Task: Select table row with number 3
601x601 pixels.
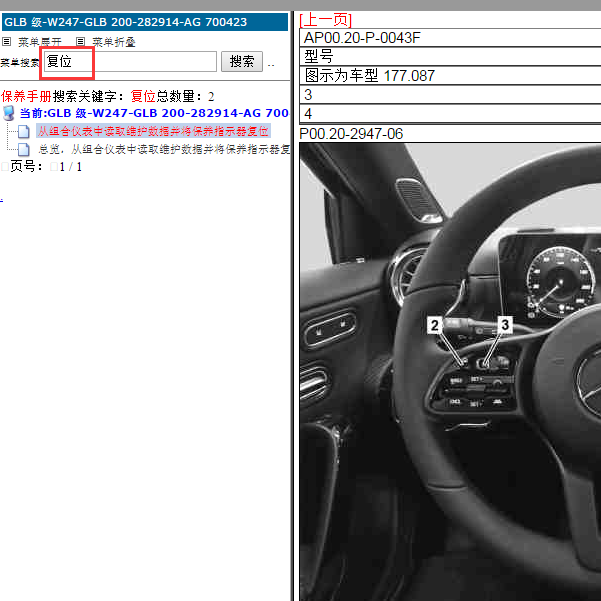Action: point(450,94)
